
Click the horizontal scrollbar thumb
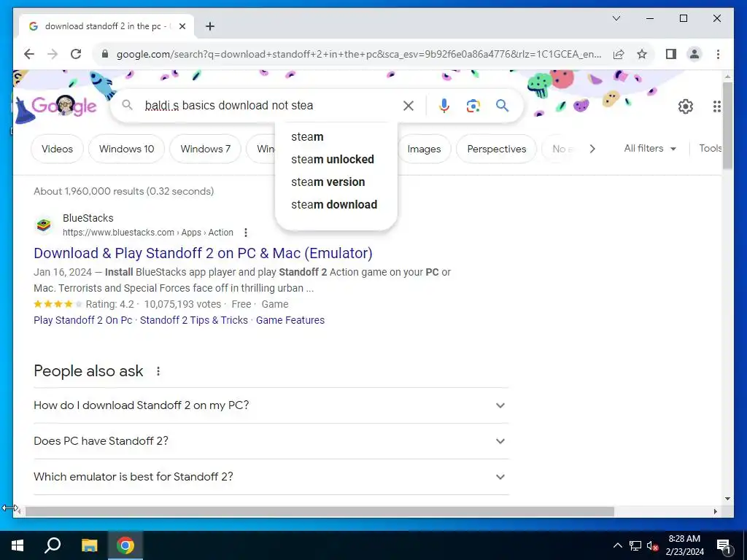click(x=320, y=511)
